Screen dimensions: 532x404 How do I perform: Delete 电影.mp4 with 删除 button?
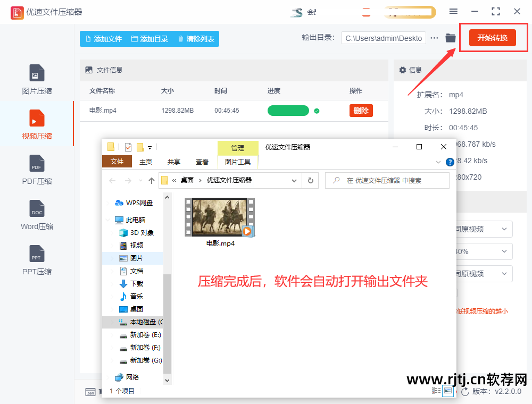(361, 111)
